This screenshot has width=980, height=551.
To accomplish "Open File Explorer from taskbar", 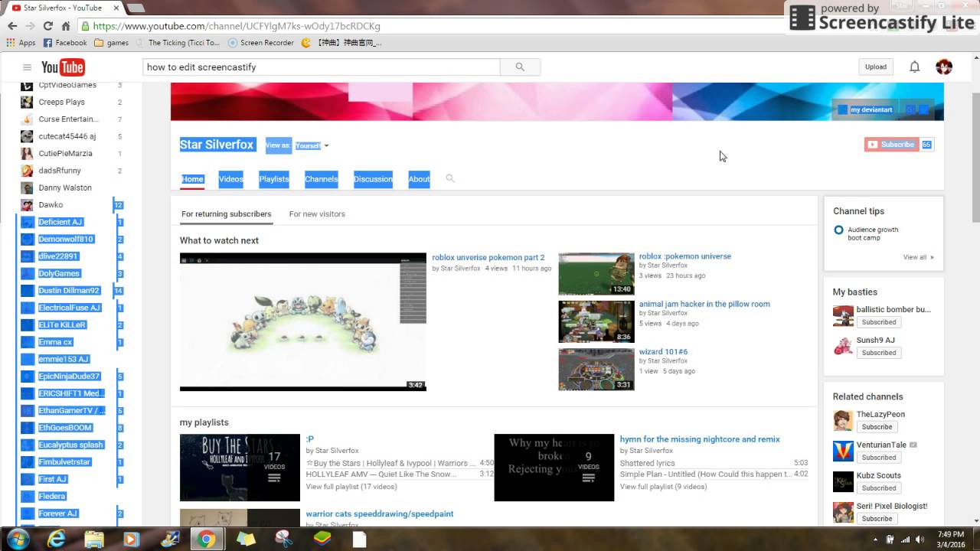I will (x=94, y=539).
